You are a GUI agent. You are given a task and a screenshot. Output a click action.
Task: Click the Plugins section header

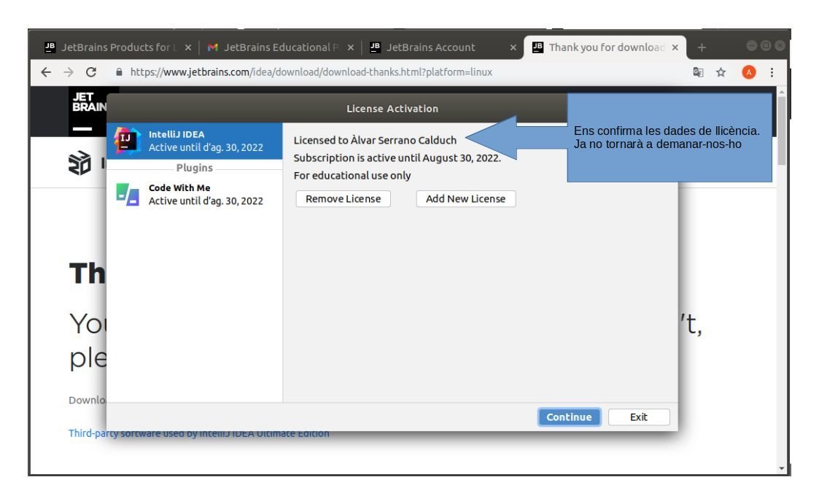pos(194,168)
